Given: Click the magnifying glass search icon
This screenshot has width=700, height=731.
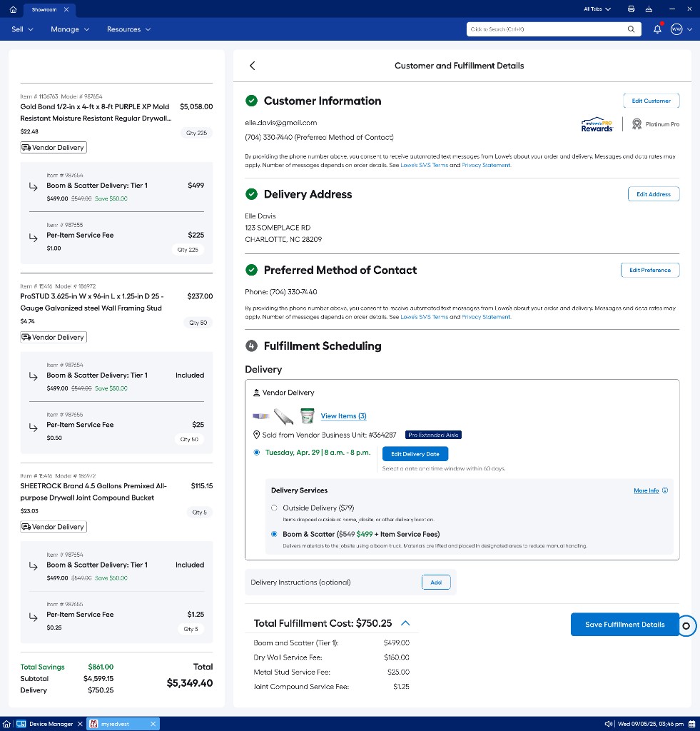Looking at the screenshot, I should coord(631,29).
